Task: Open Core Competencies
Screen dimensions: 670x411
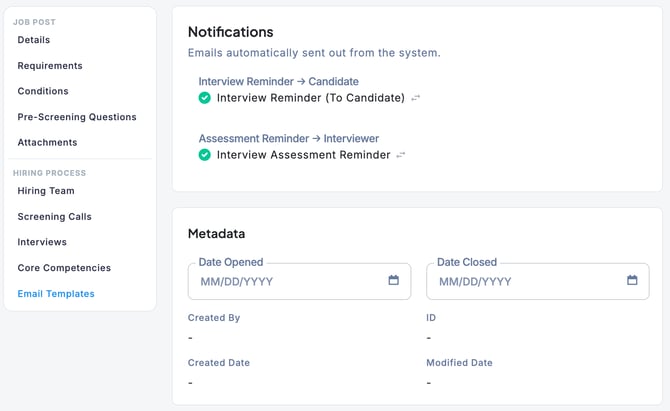Action: pyautogui.click(x=64, y=268)
